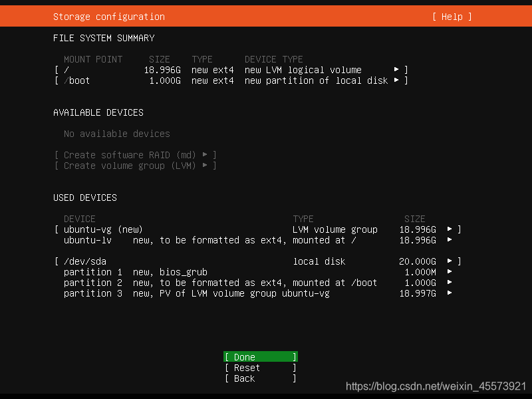Click the Help button in header

tap(452, 17)
